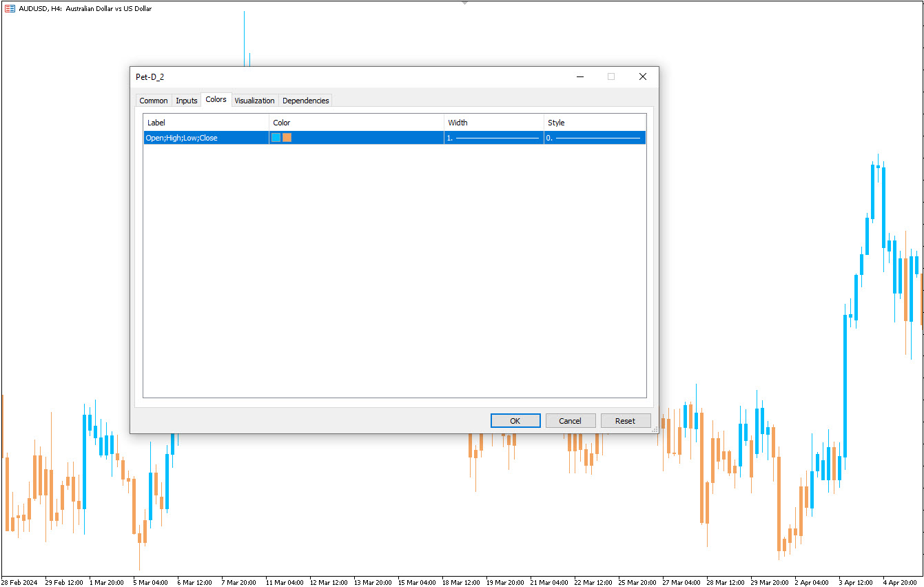Click the minimize icon on Pet-D_2 dialog
The height and width of the screenshot is (587, 924).
(x=579, y=76)
